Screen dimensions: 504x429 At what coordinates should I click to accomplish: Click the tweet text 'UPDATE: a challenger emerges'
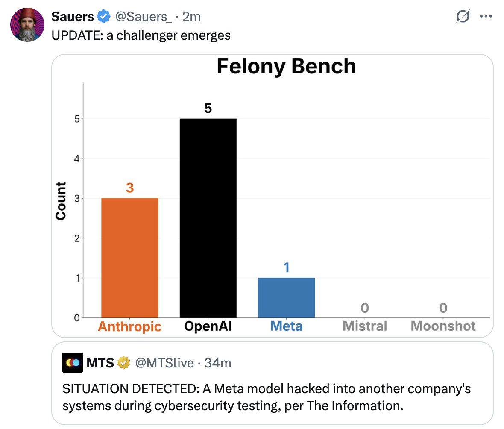click(x=141, y=35)
